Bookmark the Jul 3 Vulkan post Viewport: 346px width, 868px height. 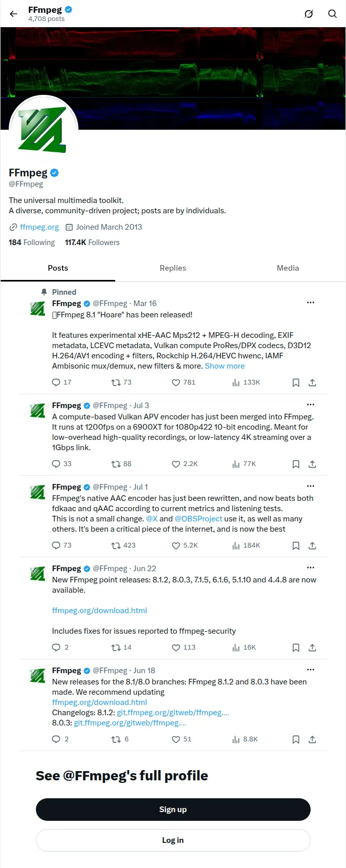[x=296, y=464]
